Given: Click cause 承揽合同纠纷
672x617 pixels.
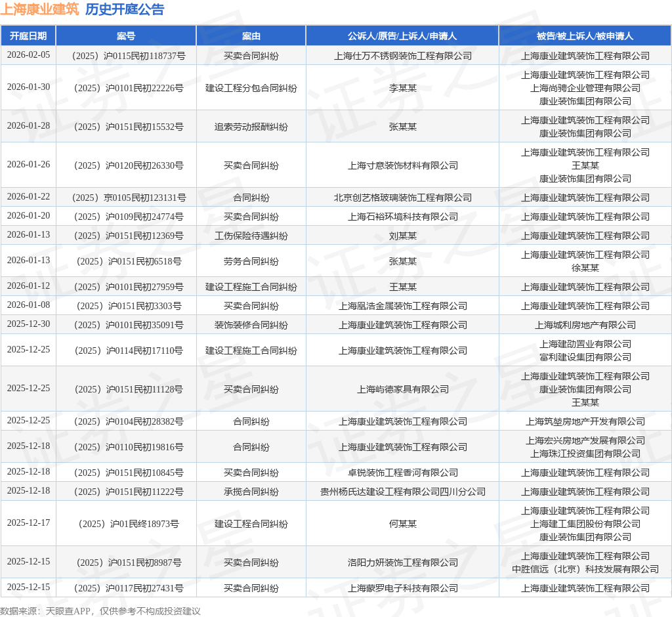Looking at the screenshot, I should [251, 492].
